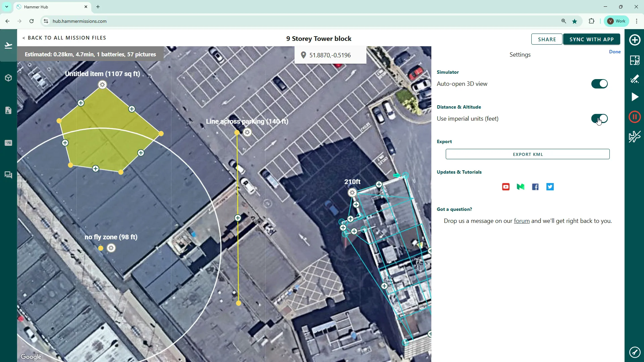Open Chrome's three-dot menu
The height and width of the screenshot is (362, 644).
(x=637, y=21)
